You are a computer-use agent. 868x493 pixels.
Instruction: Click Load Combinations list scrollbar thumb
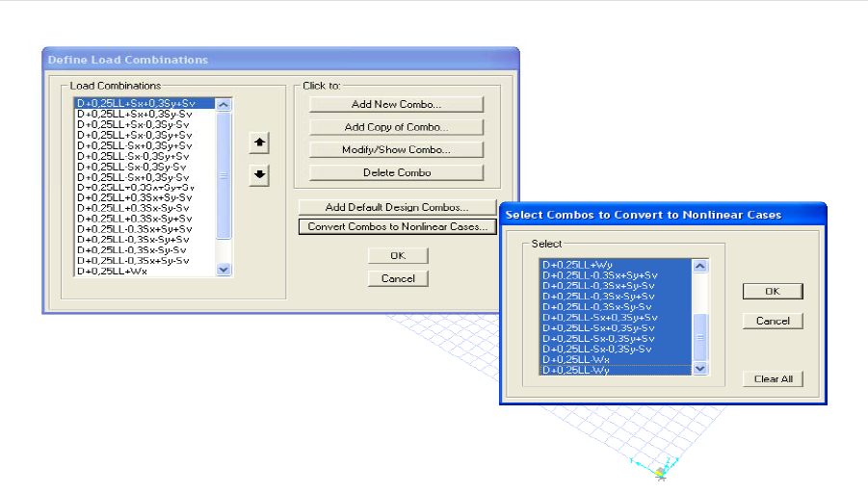click(x=224, y=175)
